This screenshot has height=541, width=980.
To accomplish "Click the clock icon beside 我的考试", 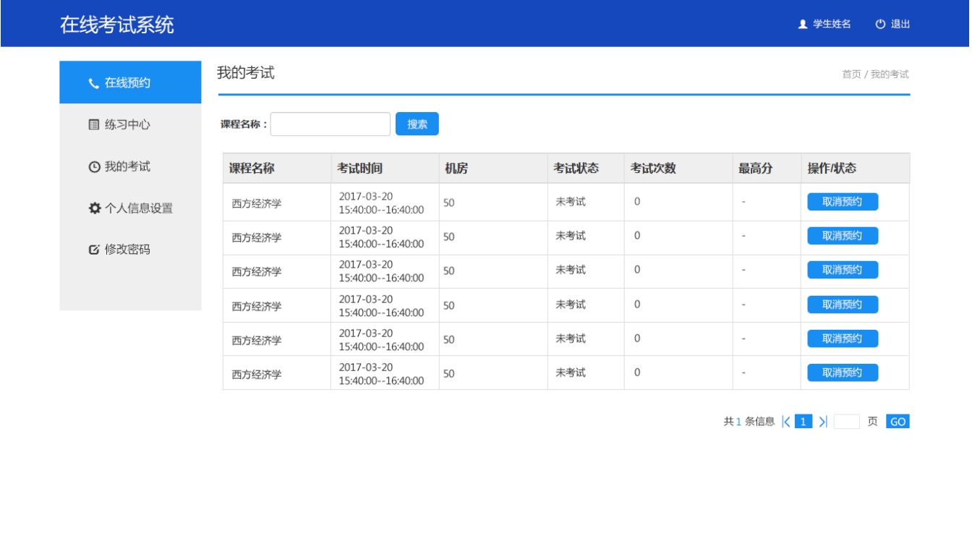I will 94,167.
